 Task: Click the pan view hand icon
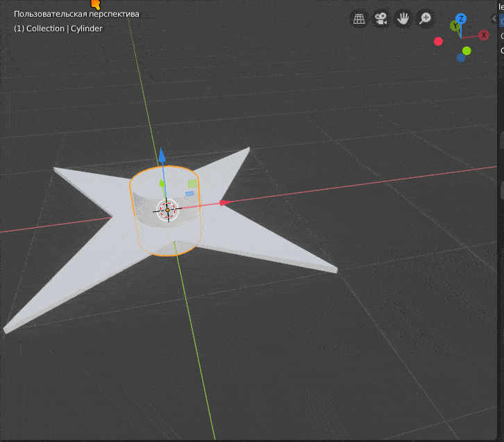tap(403, 19)
